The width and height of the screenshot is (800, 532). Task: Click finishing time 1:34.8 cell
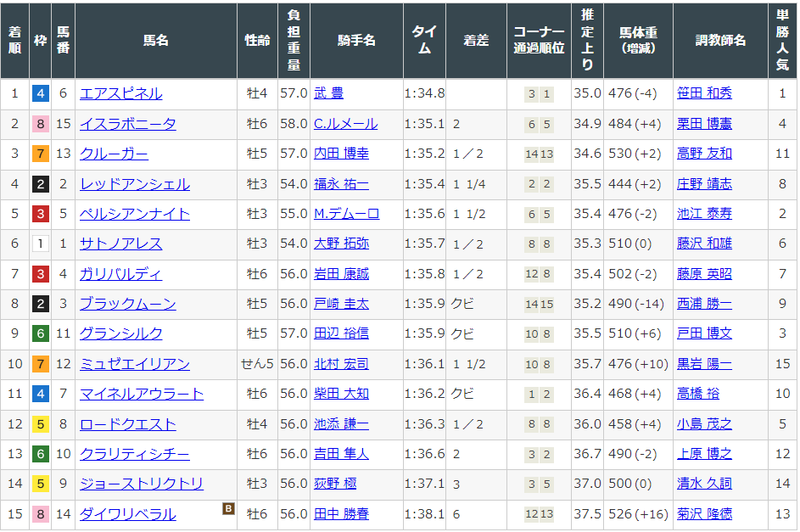point(424,93)
